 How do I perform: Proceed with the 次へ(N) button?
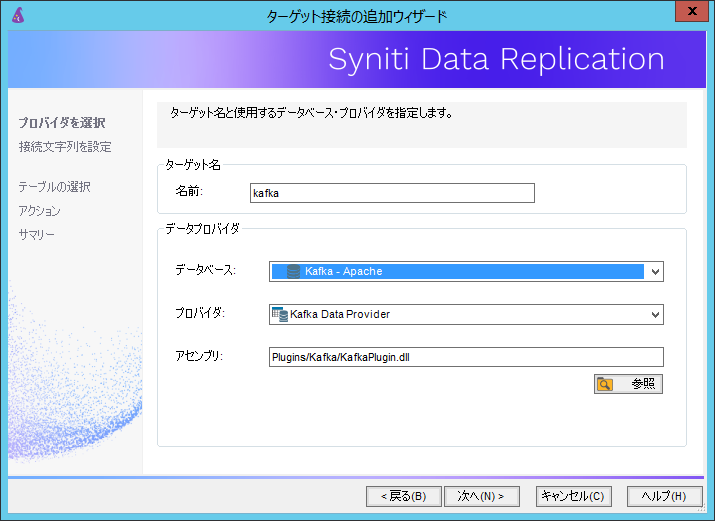pyautogui.click(x=482, y=496)
